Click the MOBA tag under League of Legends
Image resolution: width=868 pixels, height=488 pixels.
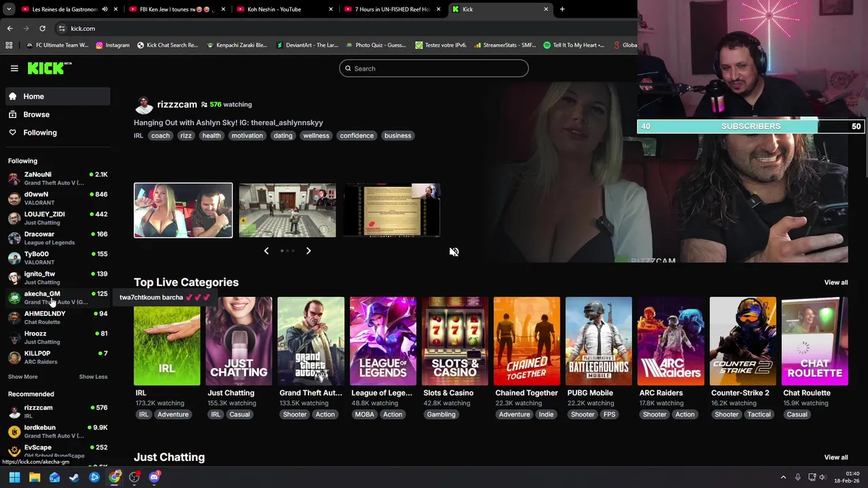coord(364,415)
